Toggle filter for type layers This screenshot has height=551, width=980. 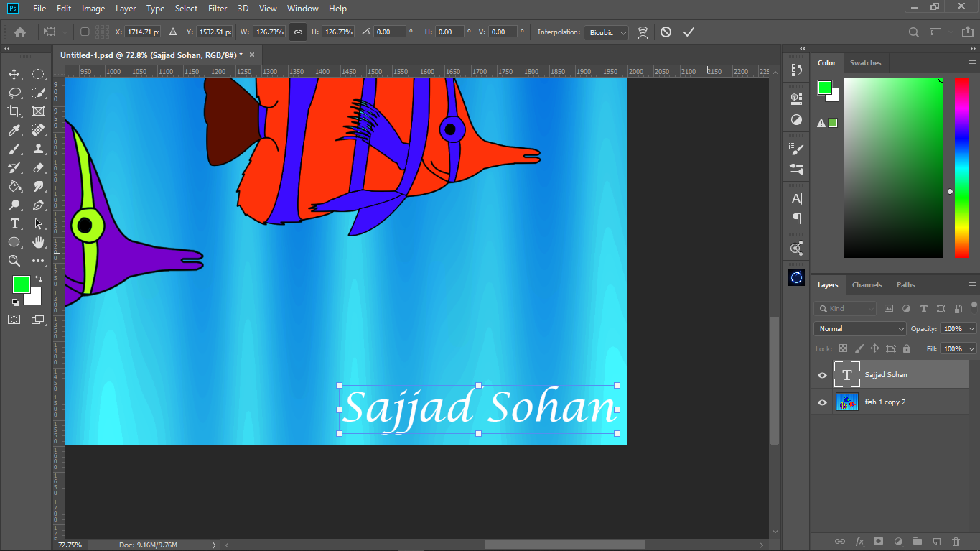click(923, 308)
